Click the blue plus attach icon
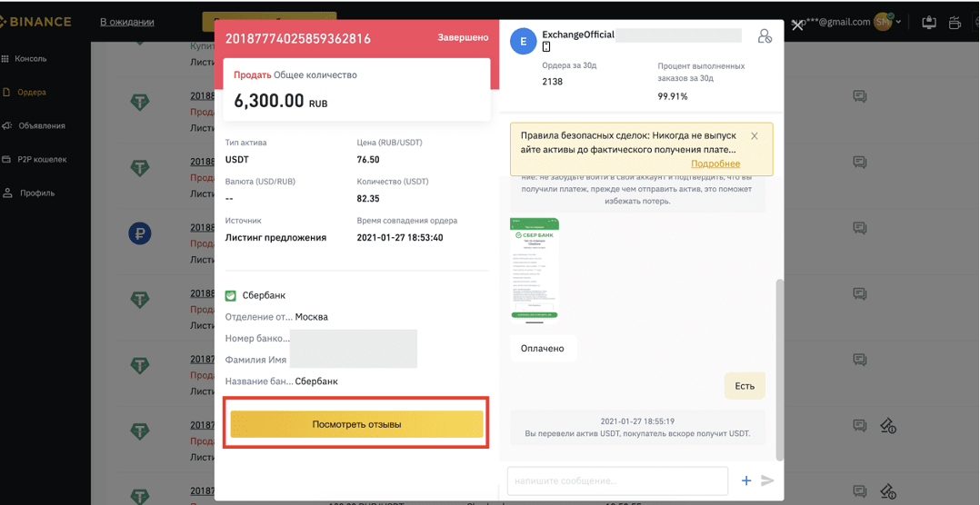 (745, 480)
